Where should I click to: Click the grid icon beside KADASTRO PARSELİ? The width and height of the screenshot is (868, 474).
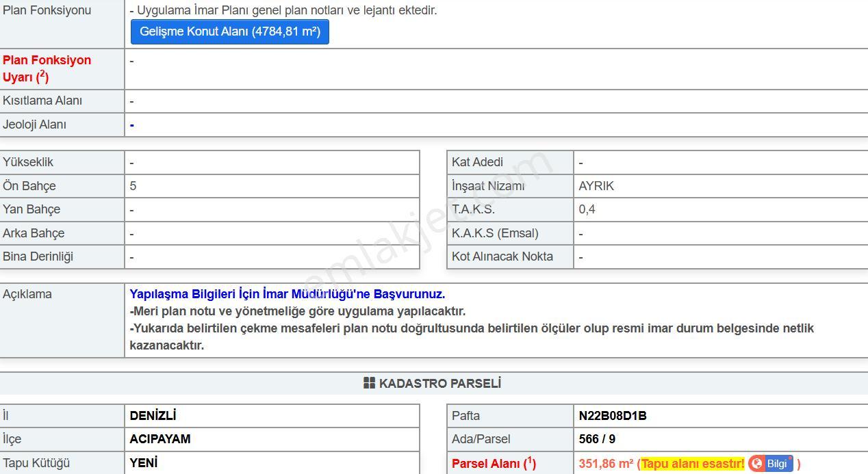tap(370, 383)
